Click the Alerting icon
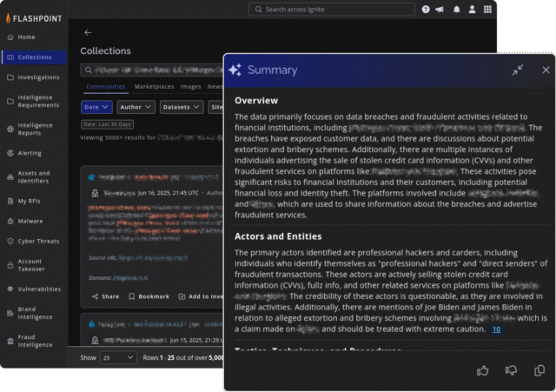This screenshot has height=392, width=556. [x=10, y=153]
